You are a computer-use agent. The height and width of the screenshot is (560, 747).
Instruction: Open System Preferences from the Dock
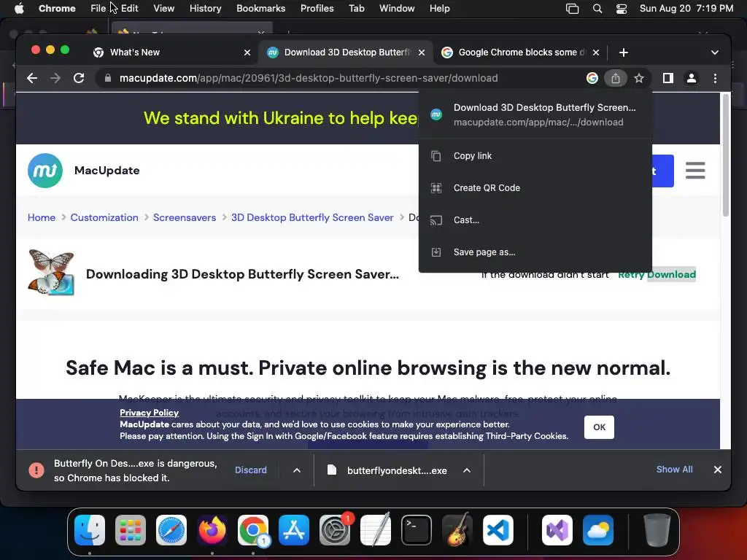(x=335, y=530)
